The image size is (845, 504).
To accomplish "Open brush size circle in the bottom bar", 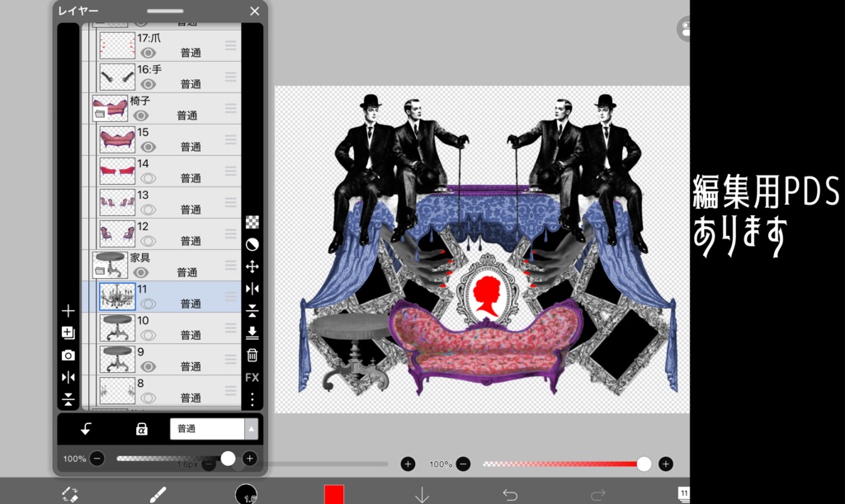I will (246, 494).
